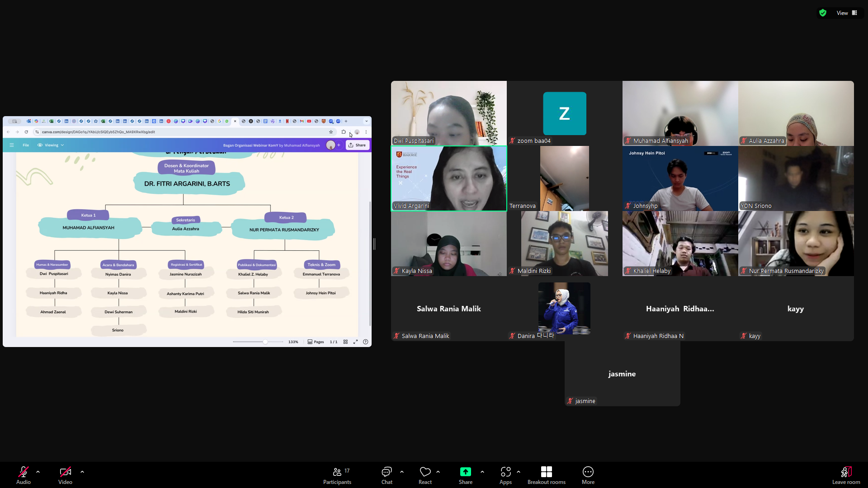Click the Pages button in Canva
The width and height of the screenshot is (868, 488).
coord(316,342)
